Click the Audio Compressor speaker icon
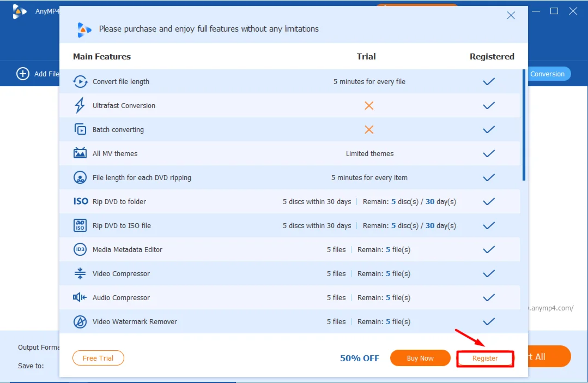The height and width of the screenshot is (383, 588). tap(80, 297)
